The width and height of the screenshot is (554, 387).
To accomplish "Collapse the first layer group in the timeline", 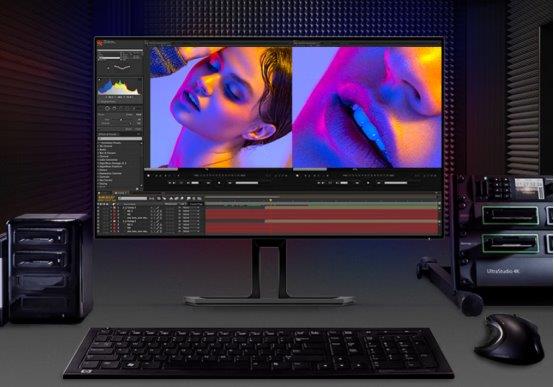I will [x=123, y=208].
